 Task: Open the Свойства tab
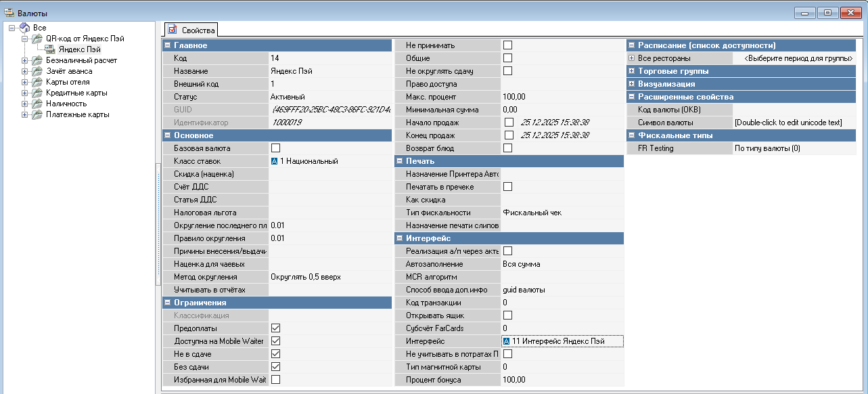click(x=191, y=30)
